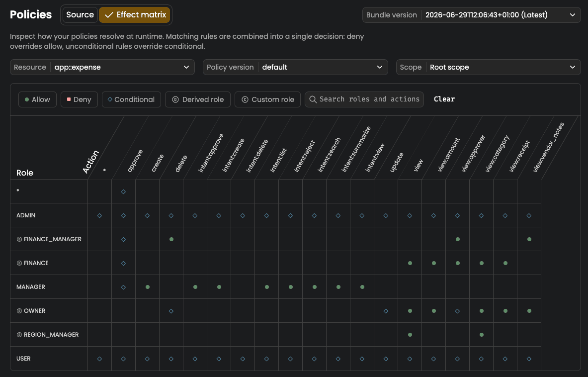Image resolution: width=588 pixels, height=377 pixels.
Task: Select the USER role row label
Action: pos(23,359)
